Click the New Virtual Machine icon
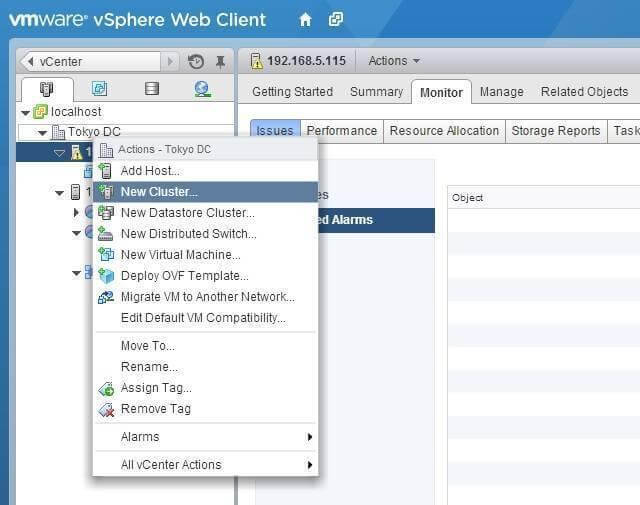Screen dimensions: 640x505 pos(106,255)
